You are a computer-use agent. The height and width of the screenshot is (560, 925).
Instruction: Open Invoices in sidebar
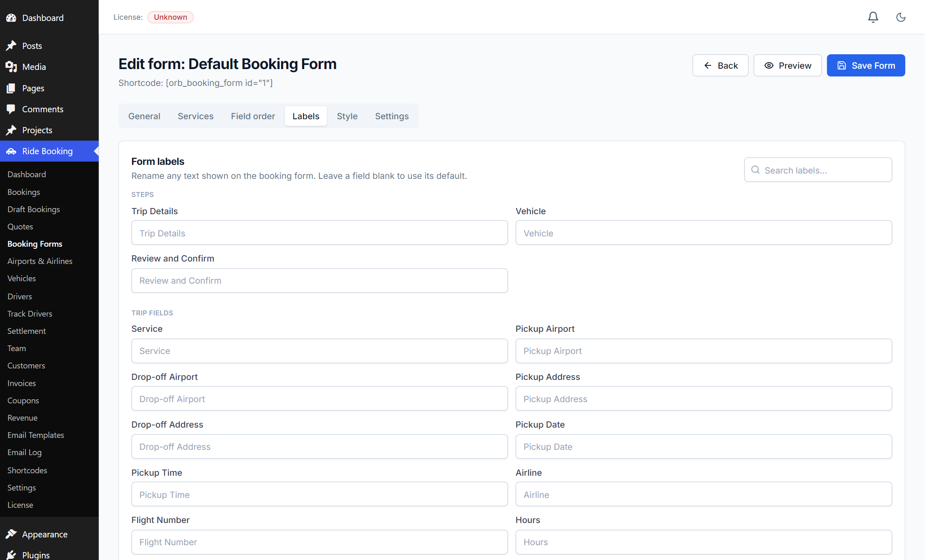(x=22, y=383)
